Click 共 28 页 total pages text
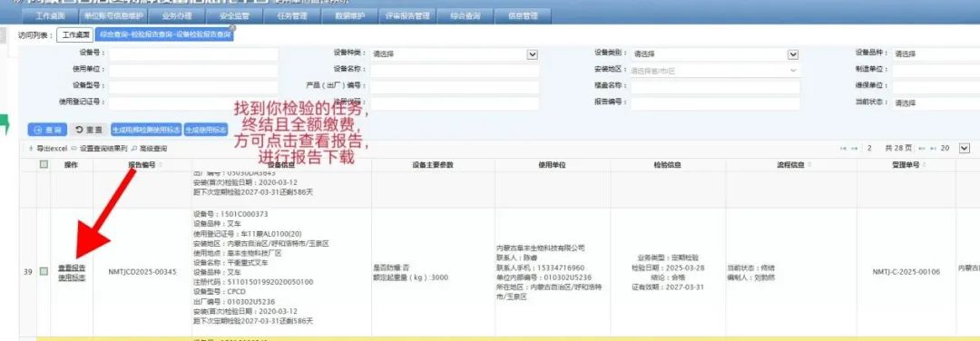 898,149
